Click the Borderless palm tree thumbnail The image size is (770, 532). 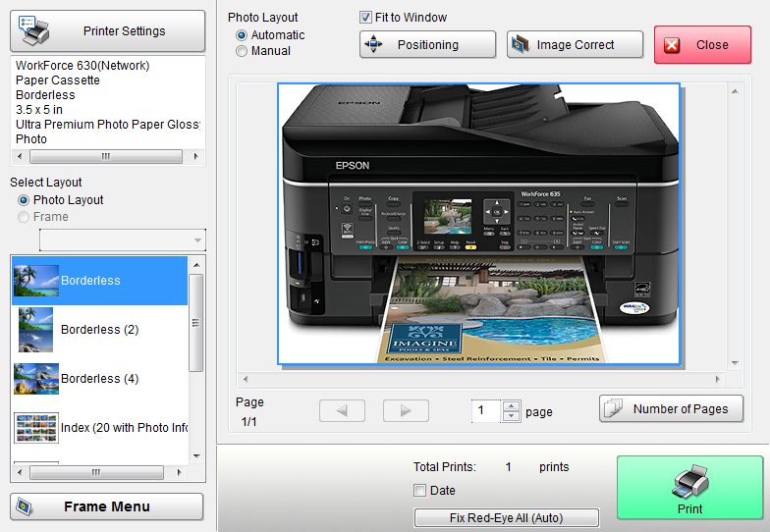click(36, 281)
